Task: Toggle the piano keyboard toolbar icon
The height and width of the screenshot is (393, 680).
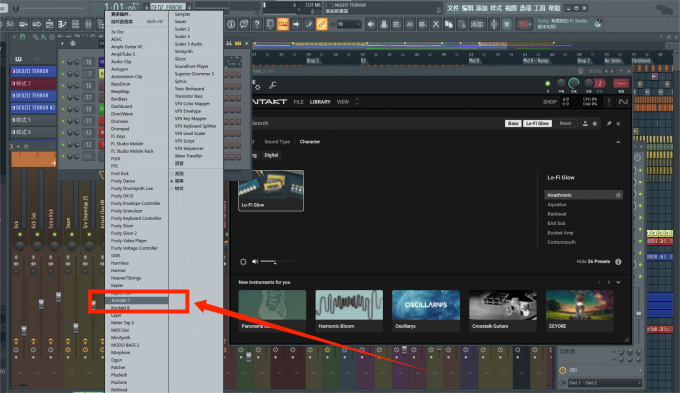Action: (x=283, y=24)
